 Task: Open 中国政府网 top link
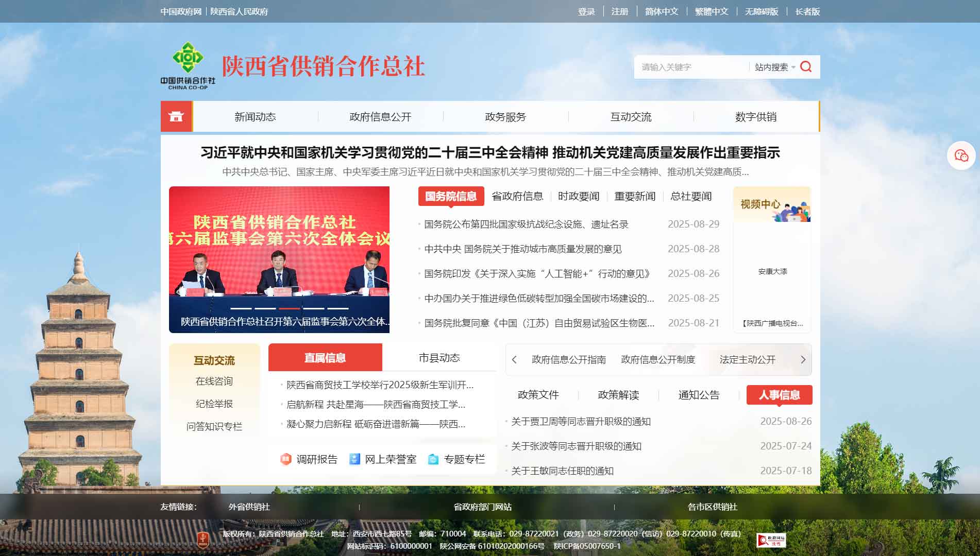pos(181,11)
